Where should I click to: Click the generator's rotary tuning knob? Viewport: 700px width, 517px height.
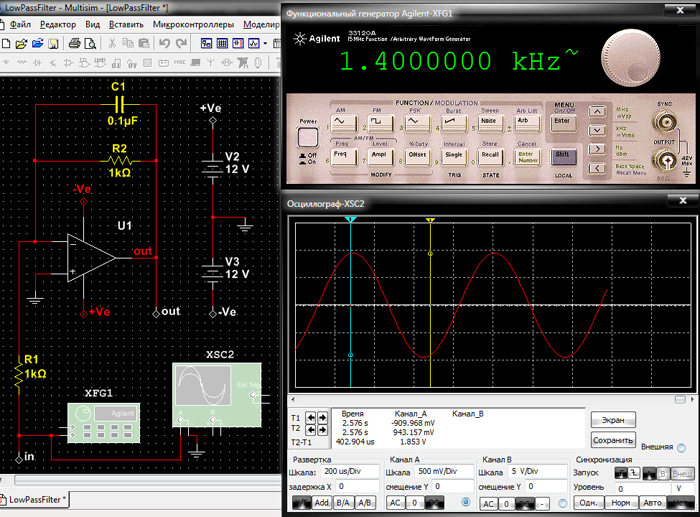click(x=630, y=58)
